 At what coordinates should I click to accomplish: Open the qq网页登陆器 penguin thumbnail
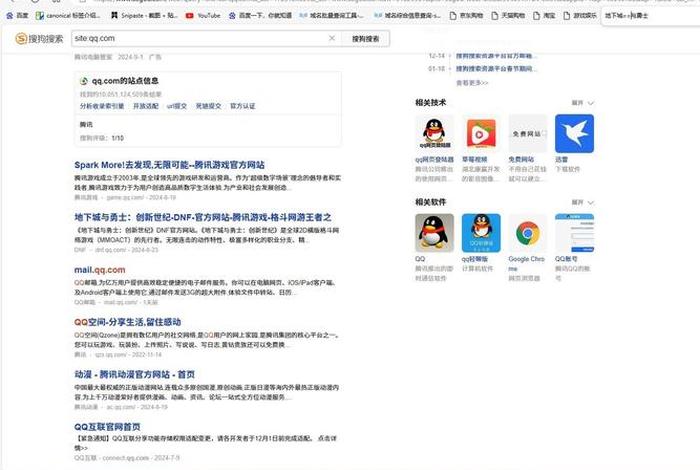tap(434, 133)
